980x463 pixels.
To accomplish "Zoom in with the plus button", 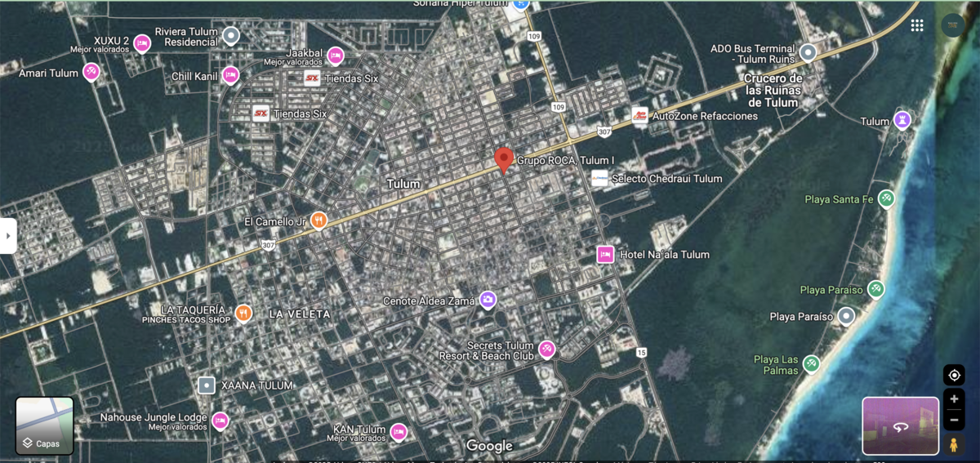I will coord(953,399).
